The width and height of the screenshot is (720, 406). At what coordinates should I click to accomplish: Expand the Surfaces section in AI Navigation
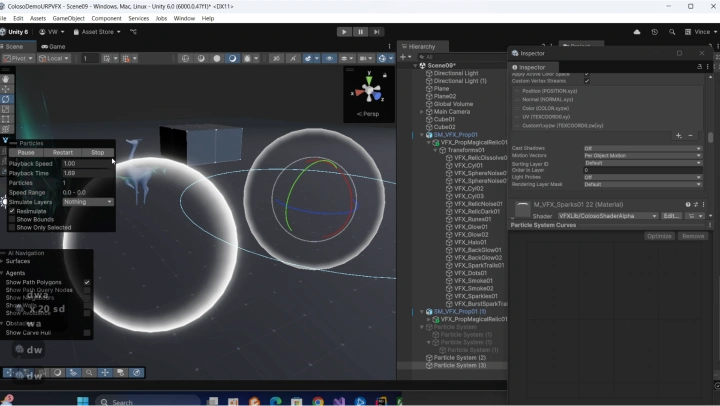coord(2,261)
